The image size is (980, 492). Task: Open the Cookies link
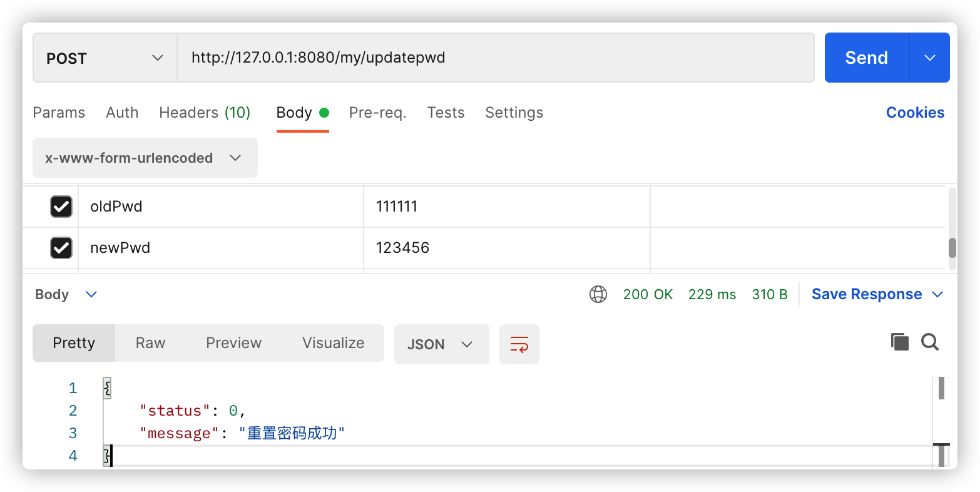pyautogui.click(x=916, y=113)
